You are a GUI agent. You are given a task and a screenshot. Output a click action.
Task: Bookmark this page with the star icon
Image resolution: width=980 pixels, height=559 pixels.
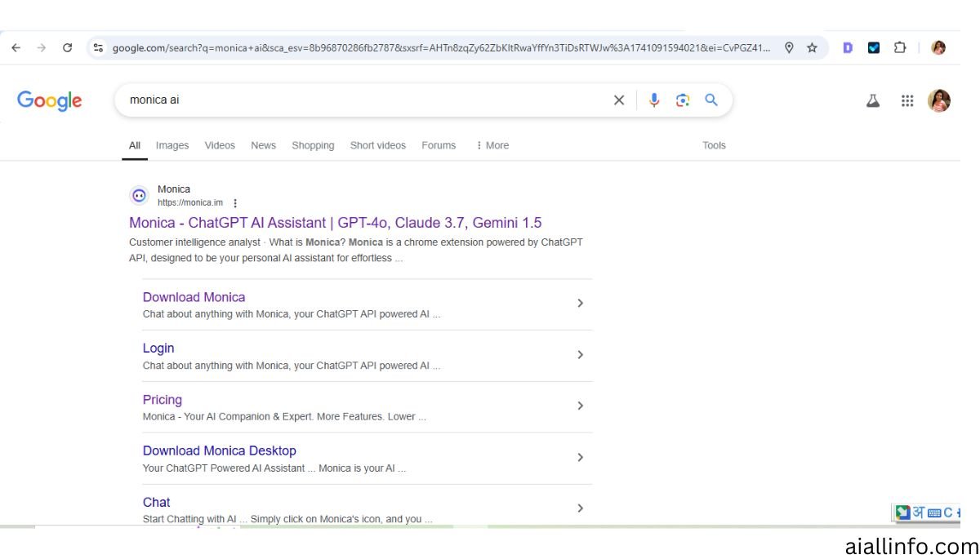812,48
